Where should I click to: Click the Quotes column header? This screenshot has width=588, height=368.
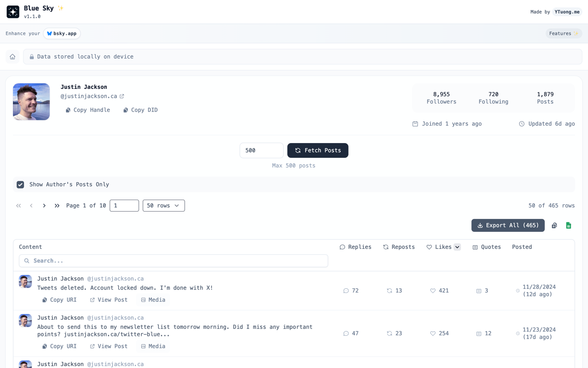(x=486, y=247)
